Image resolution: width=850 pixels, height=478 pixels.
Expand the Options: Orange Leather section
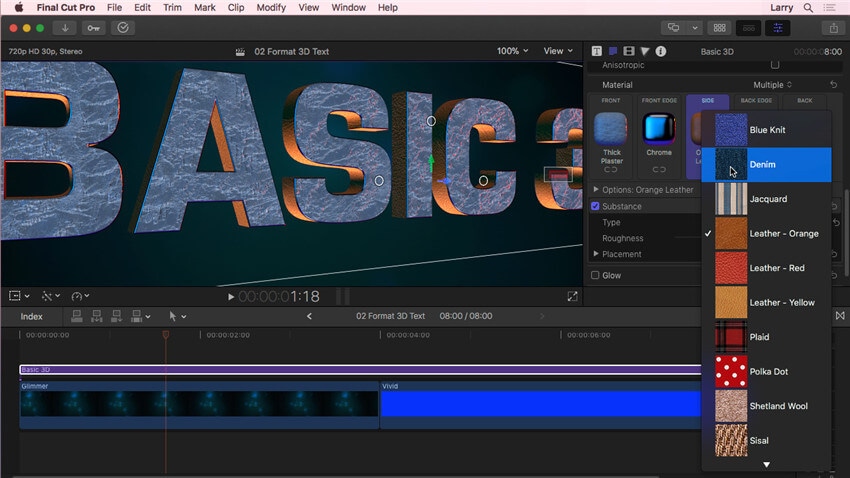597,190
